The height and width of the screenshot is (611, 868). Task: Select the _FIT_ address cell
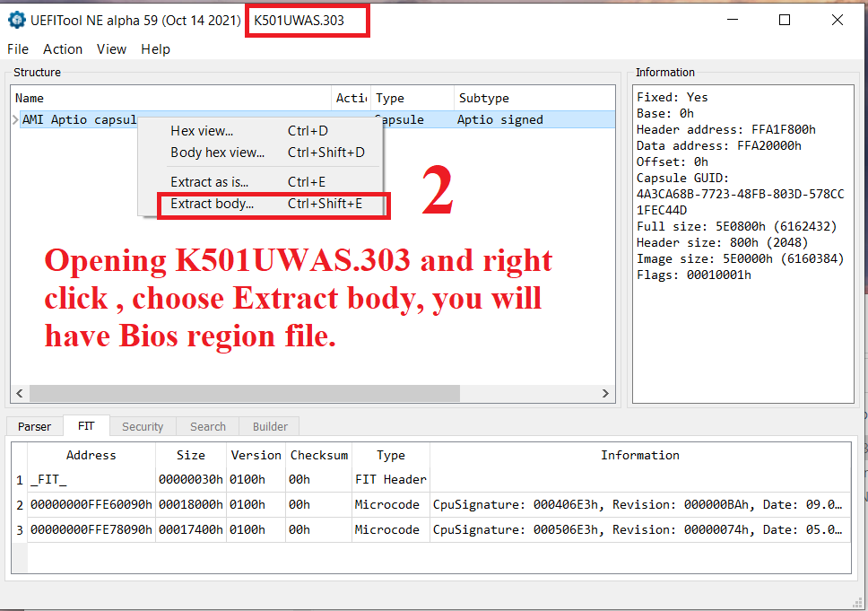(x=91, y=480)
